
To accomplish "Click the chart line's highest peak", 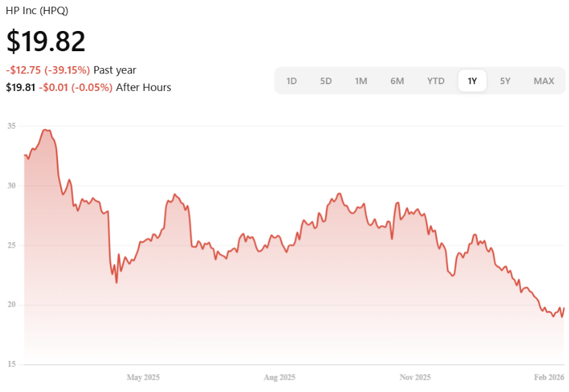I will pos(45,130).
